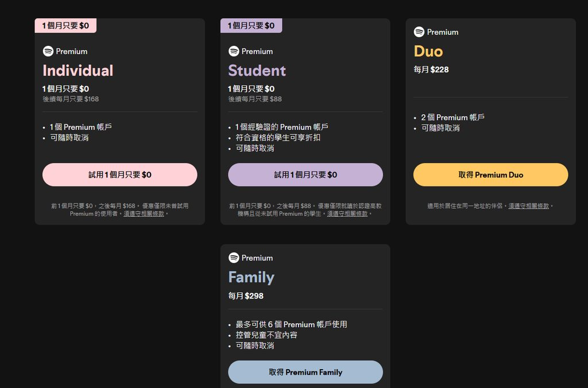Viewport: 588px width, 388px height.
Task: Click the blue Family plan heading
Action: coord(251,277)
